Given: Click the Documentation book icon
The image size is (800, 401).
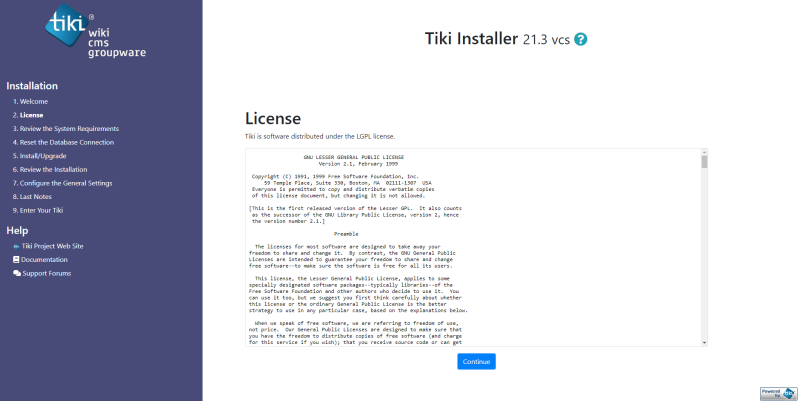Looking at the screenshot, I should pos(16,260).
